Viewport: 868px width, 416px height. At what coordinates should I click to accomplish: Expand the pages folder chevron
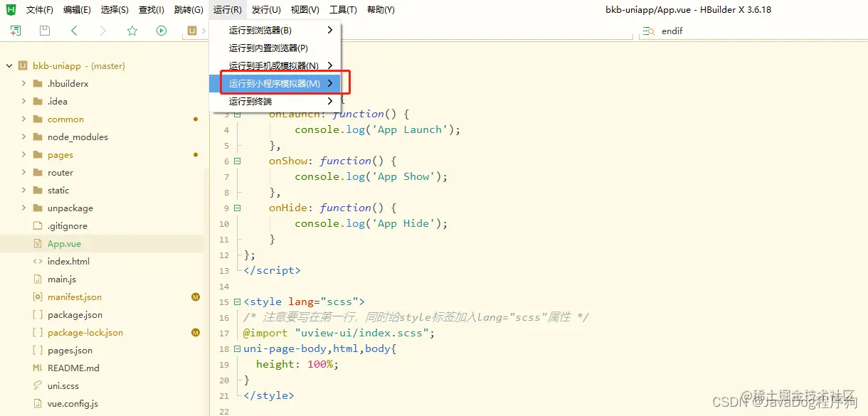click(23, 154)
